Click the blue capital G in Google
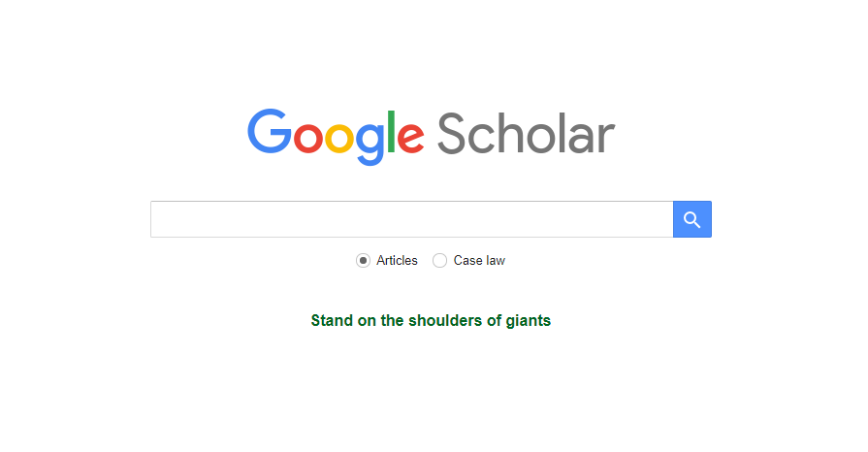Screen dimensions: 868x452 click(x=269, y=131)
